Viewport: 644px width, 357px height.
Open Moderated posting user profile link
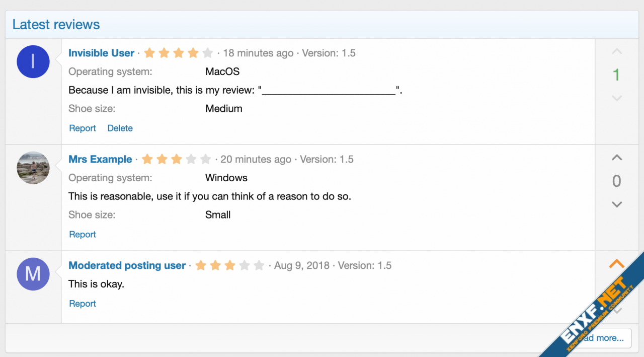(x=127, y=265)
